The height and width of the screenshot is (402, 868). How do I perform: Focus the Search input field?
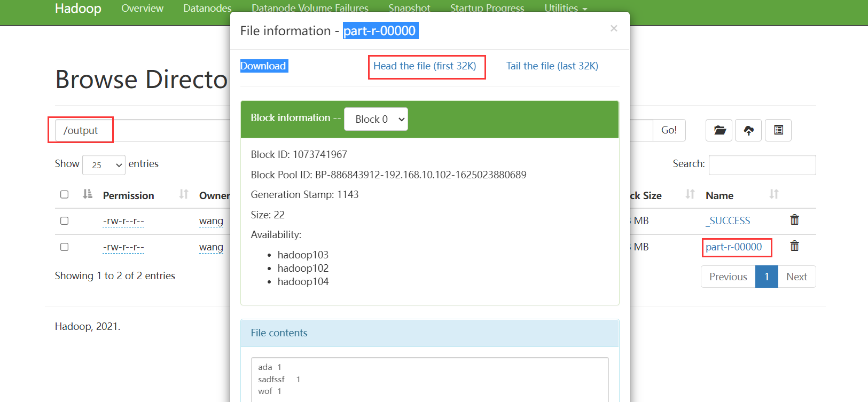click(762, 165)
